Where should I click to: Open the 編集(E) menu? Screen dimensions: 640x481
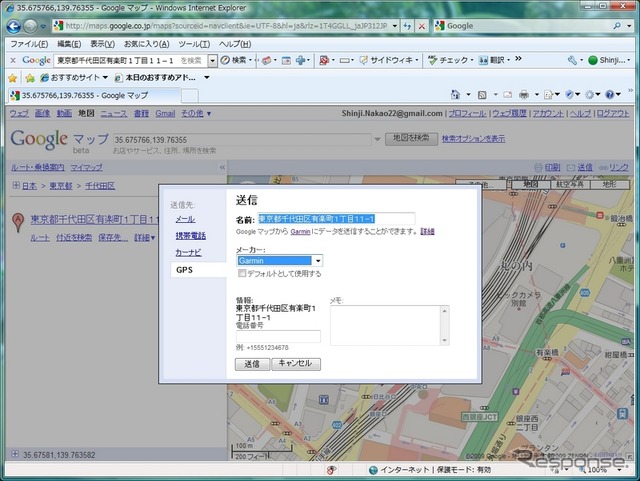(x=69, y=44)
